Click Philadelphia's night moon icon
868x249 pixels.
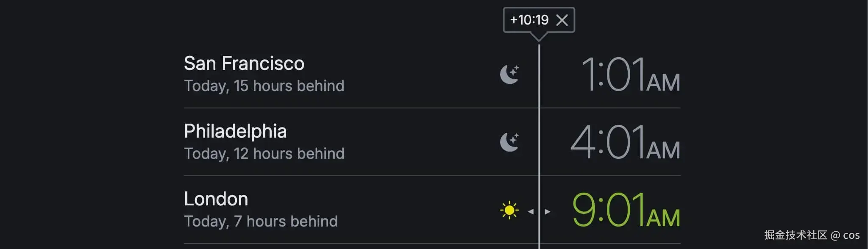pos(509,142)
